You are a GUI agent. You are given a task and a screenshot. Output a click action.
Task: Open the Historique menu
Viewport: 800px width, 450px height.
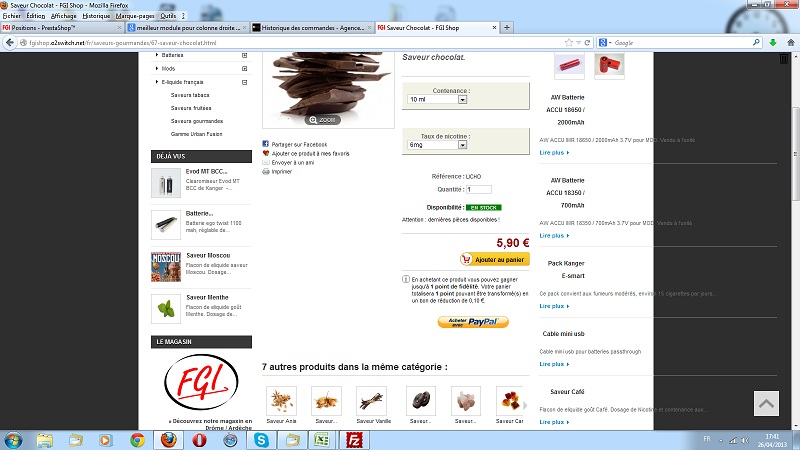(x=96, y=16)
